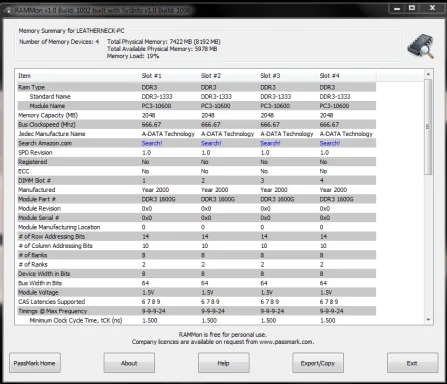Viewport: 447px width, 384px height.
Task: Click the 1.5V voltage value under Slot #3
Action: coord(266,293)
